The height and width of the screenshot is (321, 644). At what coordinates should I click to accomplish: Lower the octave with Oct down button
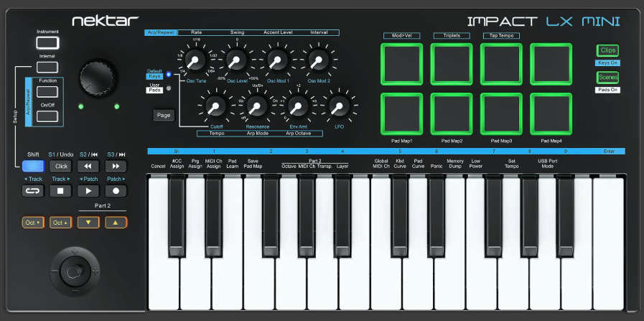[33, 223]
